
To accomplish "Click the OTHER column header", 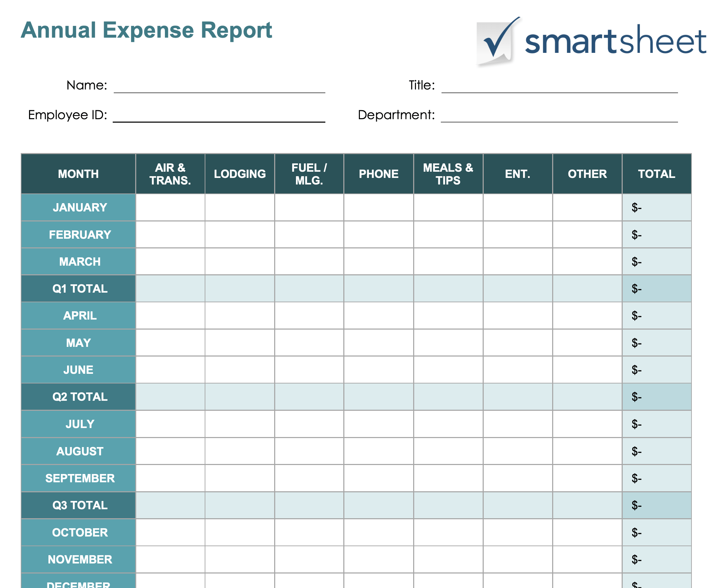I will pyautogui.click(x=587, y=174).
